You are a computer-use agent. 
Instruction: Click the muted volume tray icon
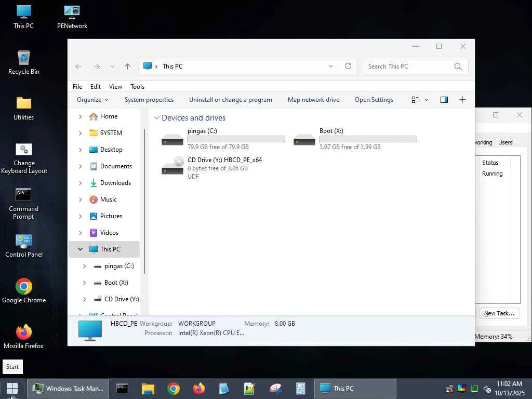(487, 389)
